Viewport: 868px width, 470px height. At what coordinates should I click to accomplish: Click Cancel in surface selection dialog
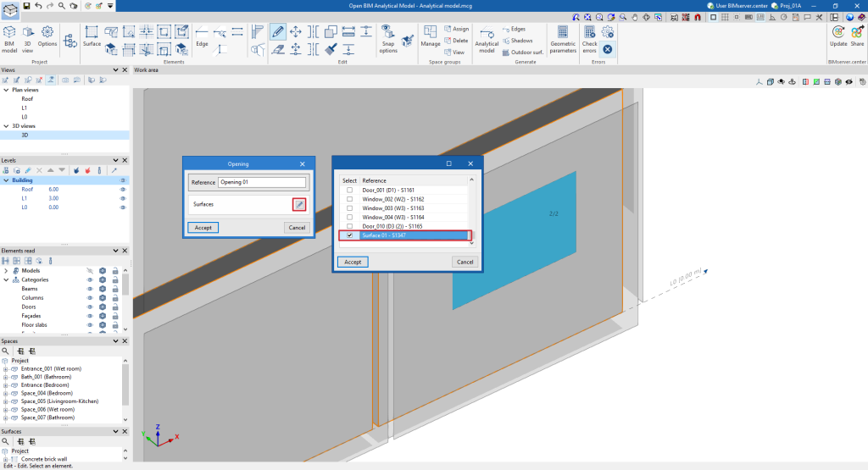point(465,262)
